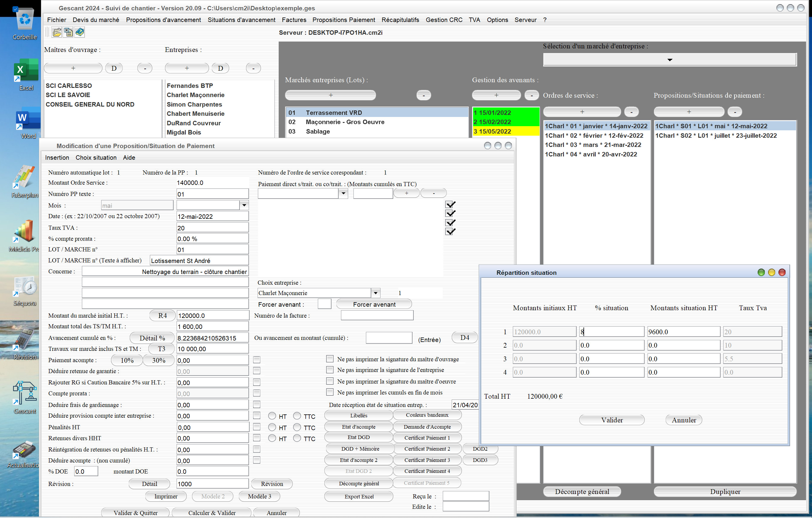Tick the checkbox beside Paiement acompte field
Image resolution: width=812 pixels, height=518 pixels.
257,360
